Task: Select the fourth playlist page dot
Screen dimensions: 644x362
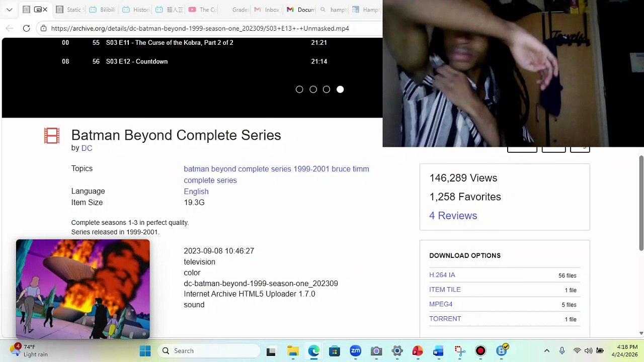Action: (340, 89)
